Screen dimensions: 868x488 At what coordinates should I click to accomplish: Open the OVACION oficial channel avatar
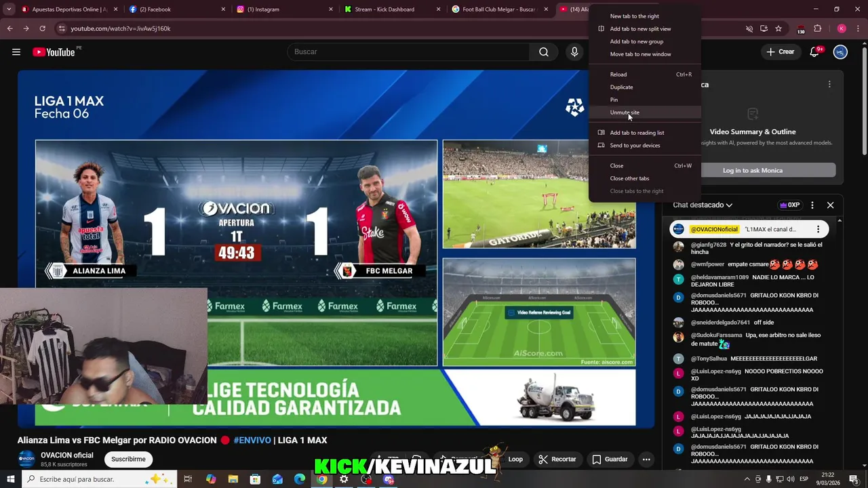(x=26, y=459)
